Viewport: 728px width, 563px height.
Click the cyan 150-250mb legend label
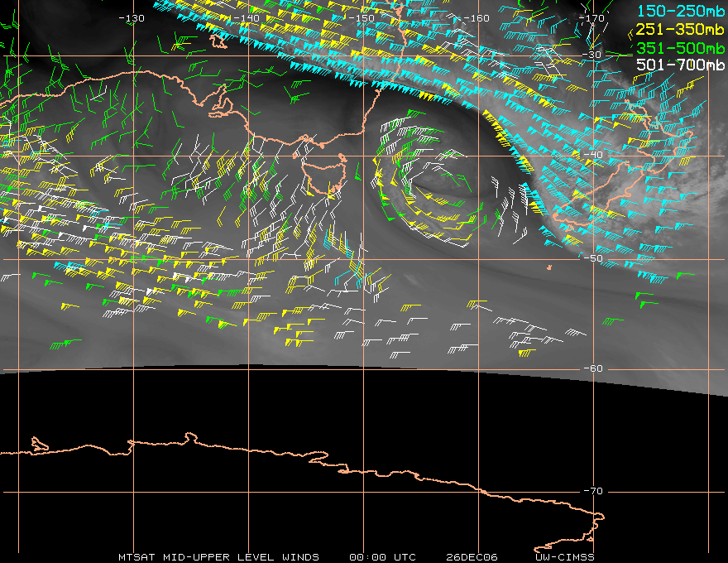(680, 11)
